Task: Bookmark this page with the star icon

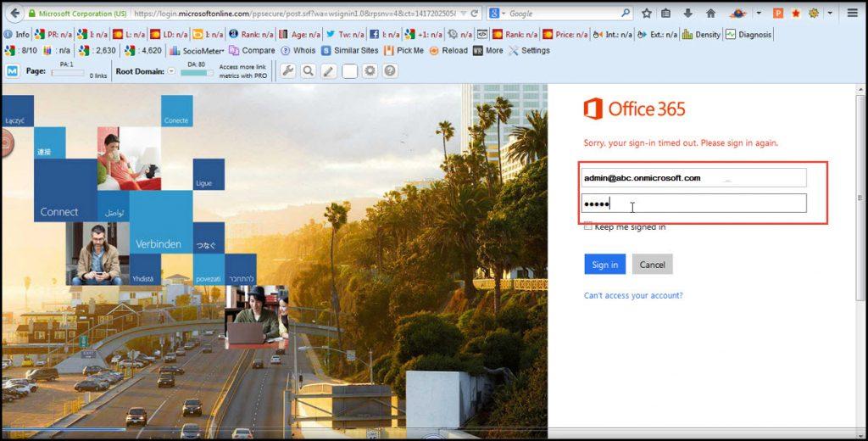Action: point(647,14)
